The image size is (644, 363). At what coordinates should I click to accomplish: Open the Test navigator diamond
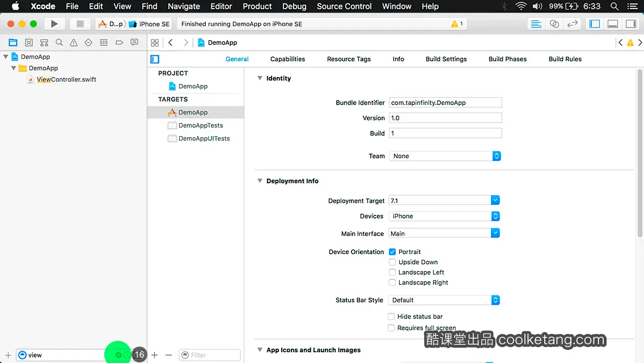pyautogui.click(x=88, y=43)
